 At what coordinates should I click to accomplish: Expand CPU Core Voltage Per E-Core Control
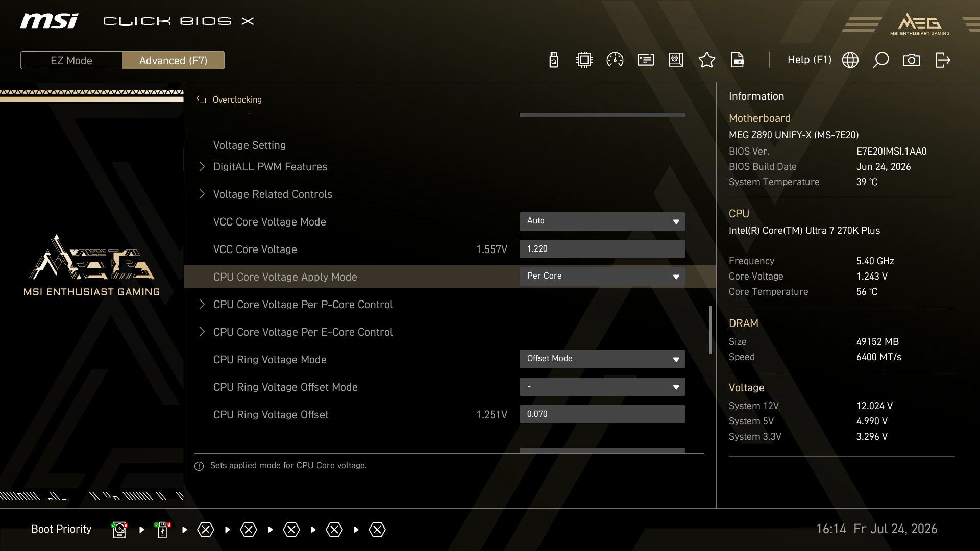[303, 332]
